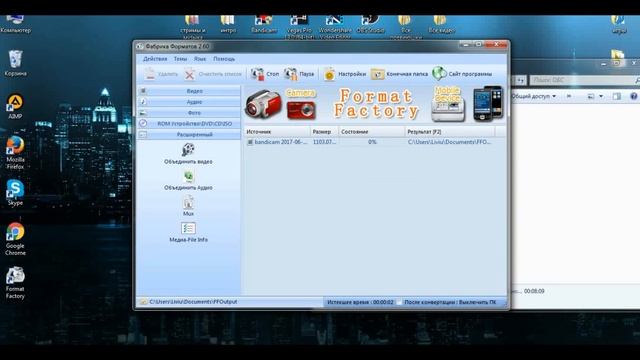This screenshot has height=360, width=640.
Task: Open the AIMP desktop shortcut
Action: coord(15,106)
